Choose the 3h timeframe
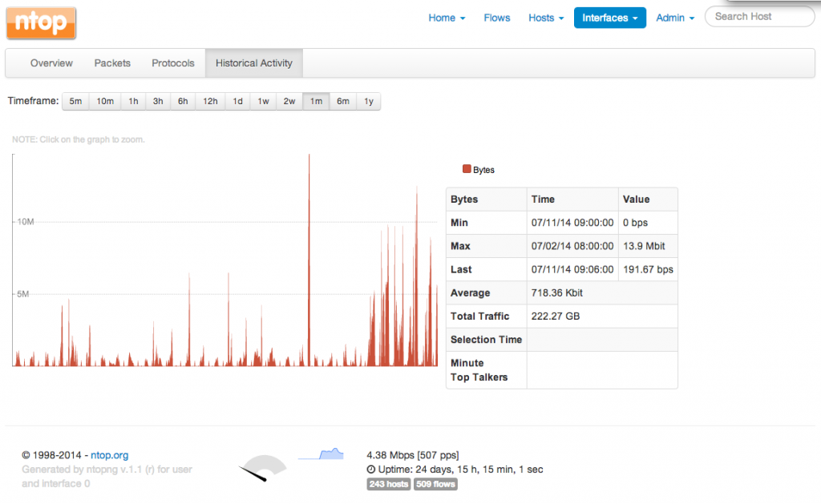 pyautogui.click(x=158, y=101)
